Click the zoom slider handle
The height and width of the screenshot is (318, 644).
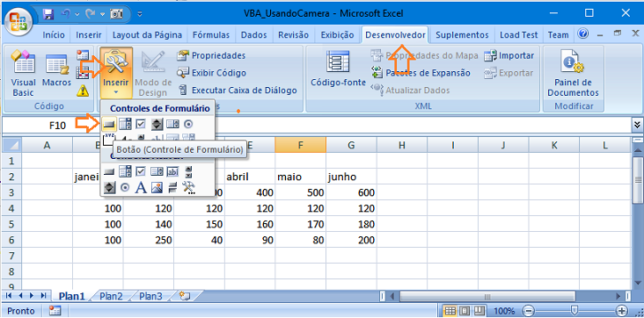click(x=575, y=310)
